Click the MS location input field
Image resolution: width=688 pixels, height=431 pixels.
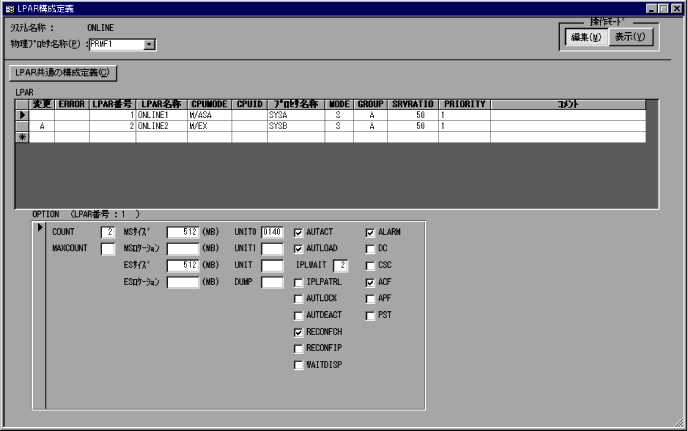[x=183, y=249]
